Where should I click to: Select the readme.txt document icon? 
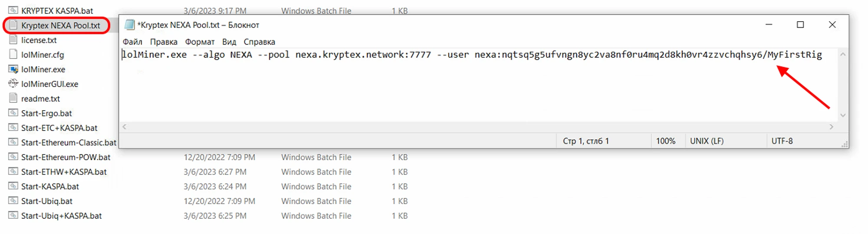[13, 99]
